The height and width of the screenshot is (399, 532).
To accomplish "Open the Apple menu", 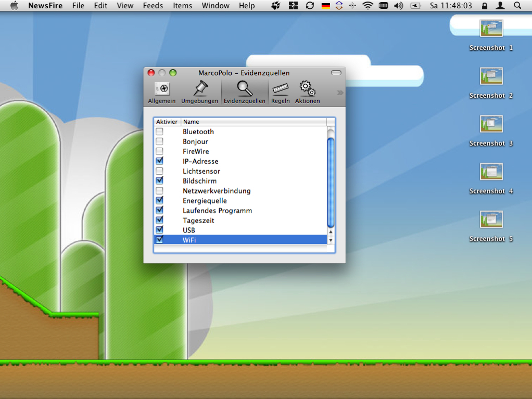I will [x=14, y=5].
